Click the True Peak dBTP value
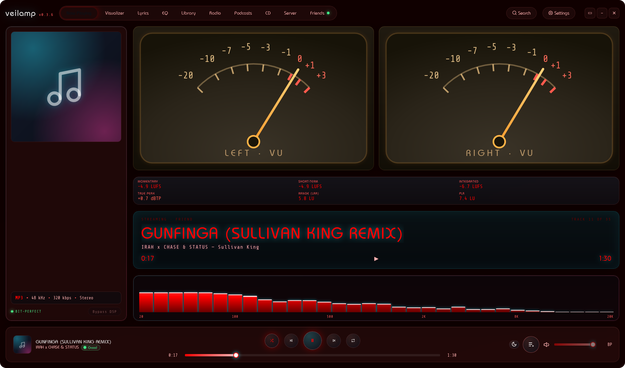 pos(149,198)
